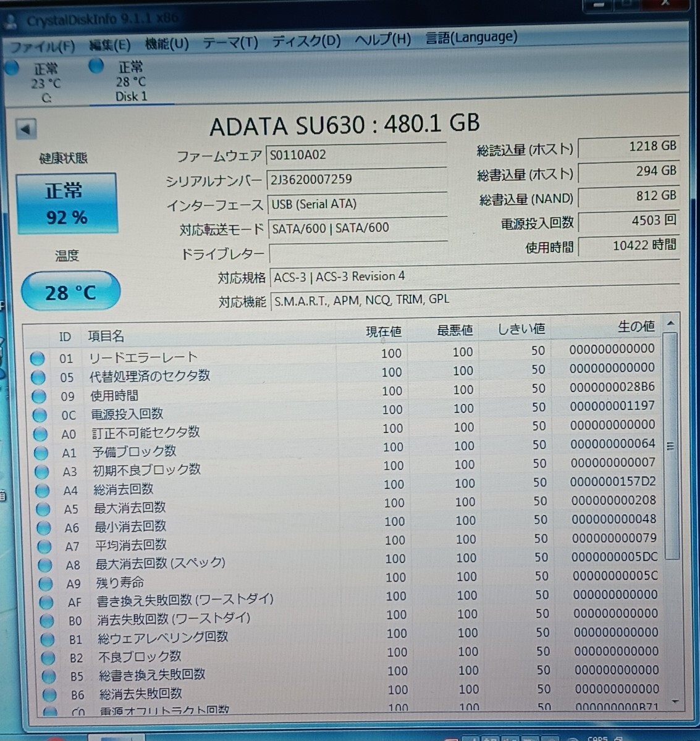The height and width of the screenshot is (741, 700).
Task: Select the row name 総ウェアレベリング回数
Action: point(163,637)
